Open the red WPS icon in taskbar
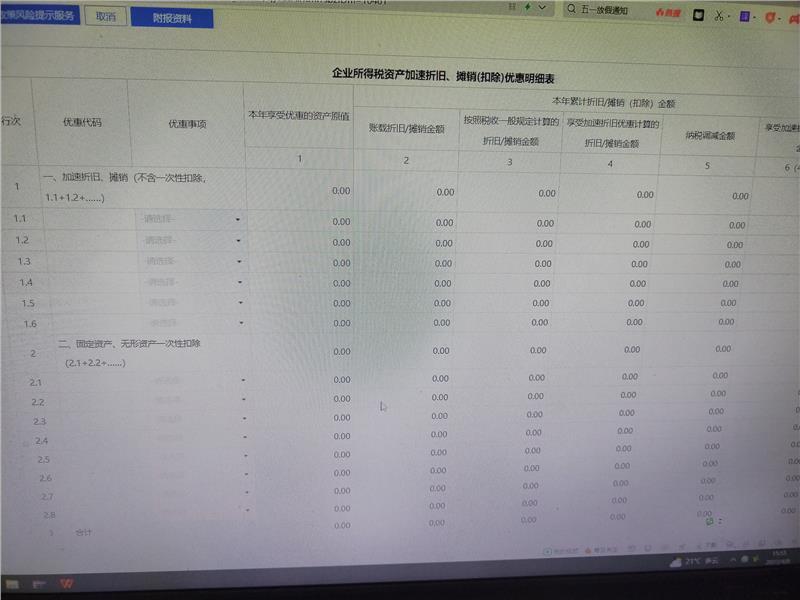 pyautogui.click(x=67, y=582)
